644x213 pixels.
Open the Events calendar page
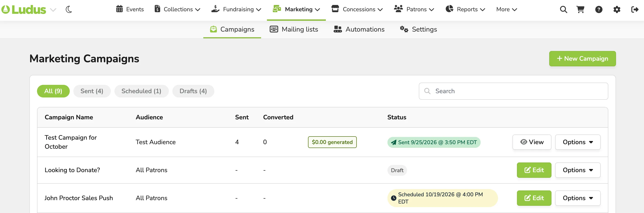pos(130,9)
